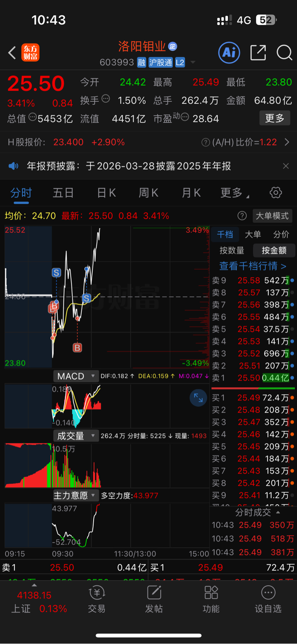
Task: Open chart settings gear icon
Action: coord(276,192)
